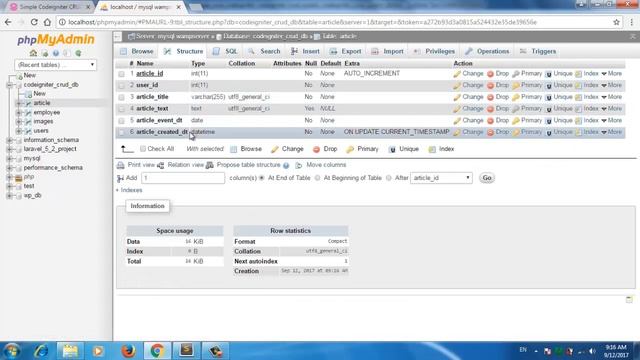Viewport: 640px width, 360px height.
Task: Click the Print view printer icon
Action: [120, 165]
